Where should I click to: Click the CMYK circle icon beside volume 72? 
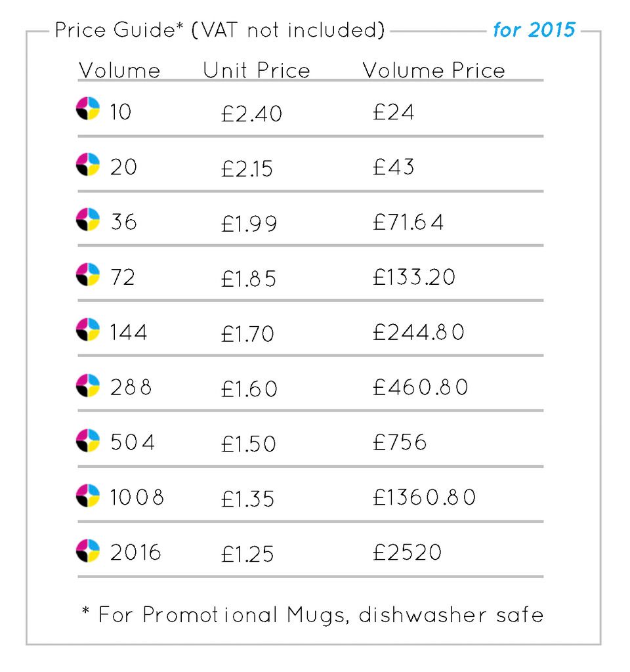click(x=88, y=274)
